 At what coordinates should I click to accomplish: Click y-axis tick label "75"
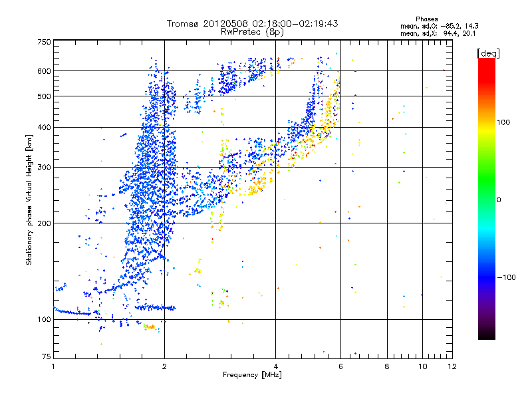(47, 356)
